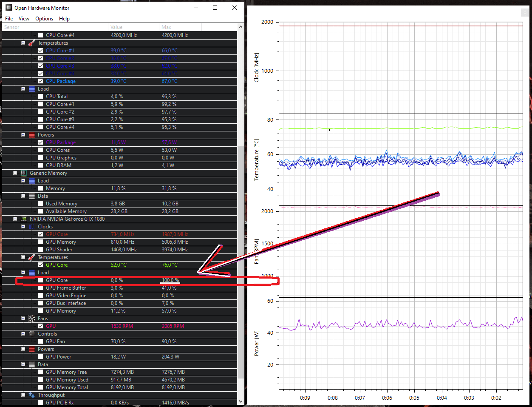This screenshot has height=407, width=532.
Task: Collapse the CPU Load group
Action: [x=23, y=89]
